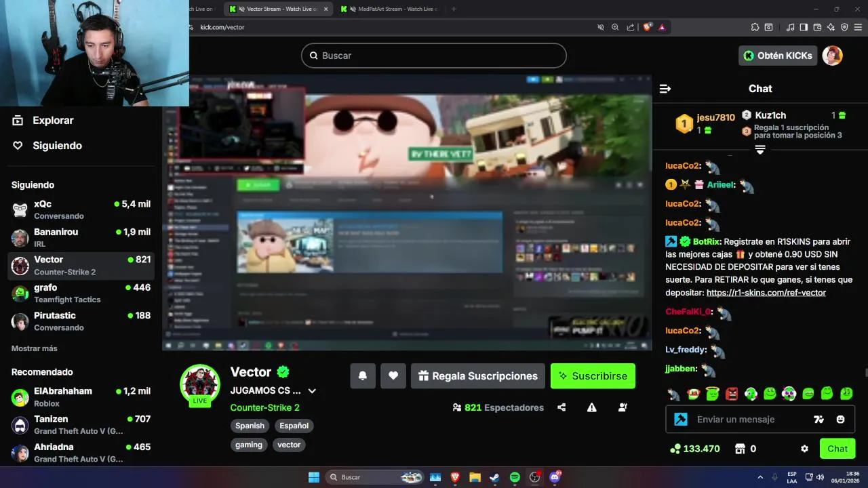This screenshot has height=488, width=868.
Task: Open Steam from the taskbar
Action: tap(494, 477)
